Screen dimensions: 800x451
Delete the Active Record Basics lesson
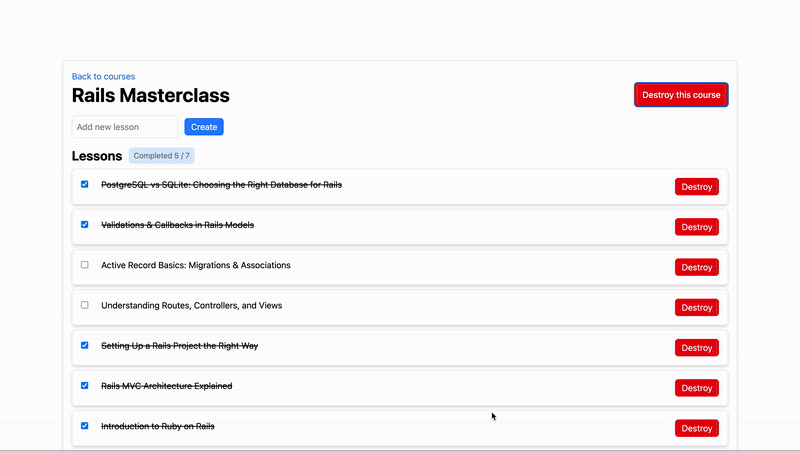coord(696,267)
